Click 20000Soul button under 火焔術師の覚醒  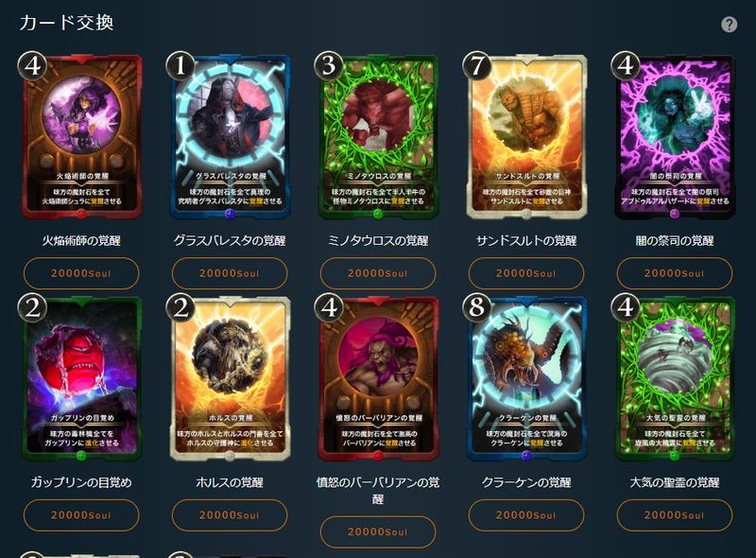coord(81,273)
